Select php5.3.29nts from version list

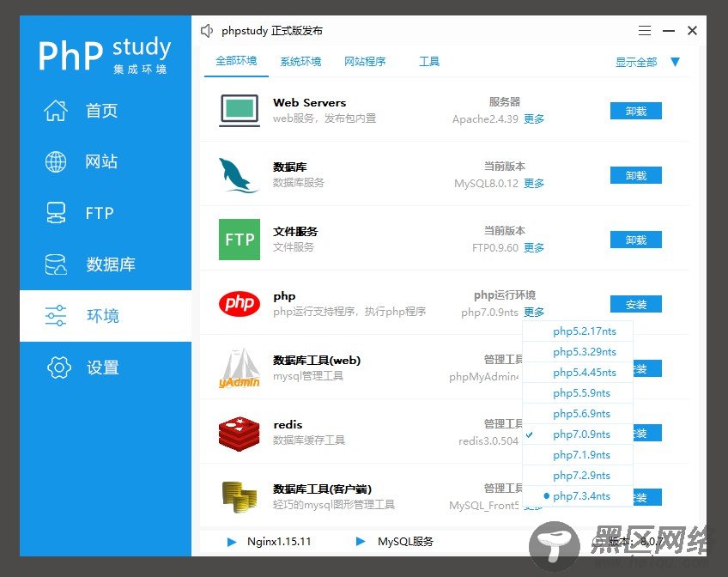click(x=578, y=352)
